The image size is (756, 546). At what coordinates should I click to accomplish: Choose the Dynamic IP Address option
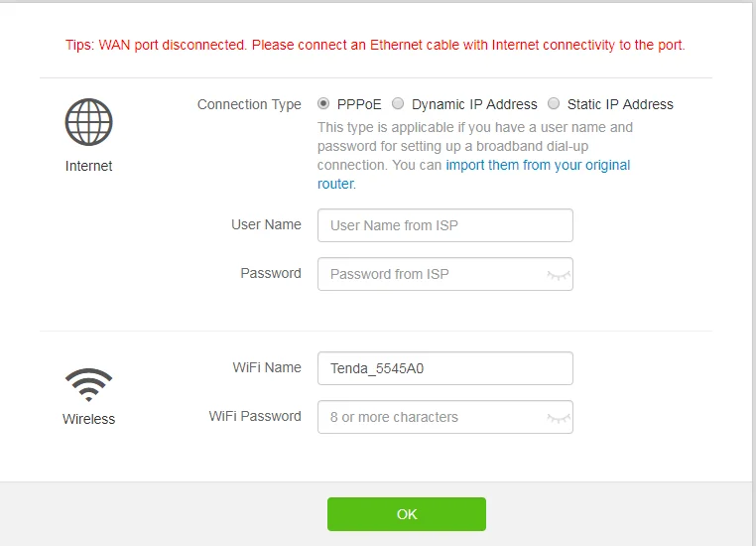[398, 104]
